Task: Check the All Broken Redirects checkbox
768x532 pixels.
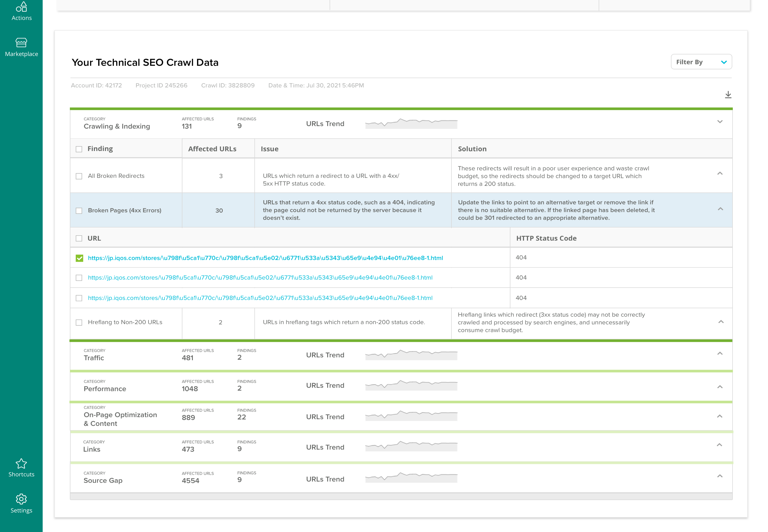Action: tap(79, 176)
